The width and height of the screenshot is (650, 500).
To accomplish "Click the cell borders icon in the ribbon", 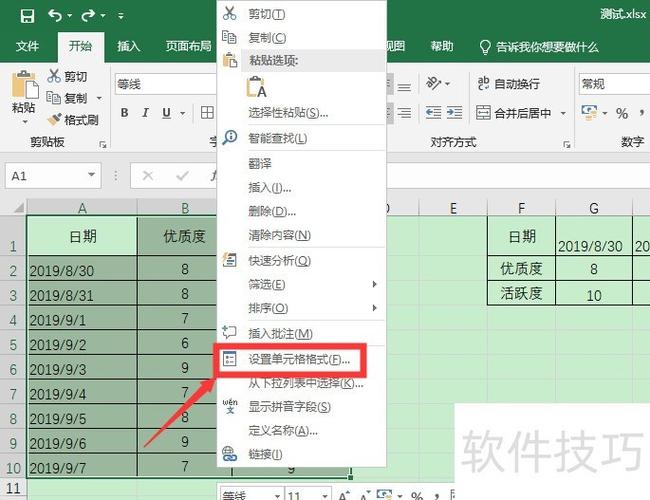I will 207,113.
